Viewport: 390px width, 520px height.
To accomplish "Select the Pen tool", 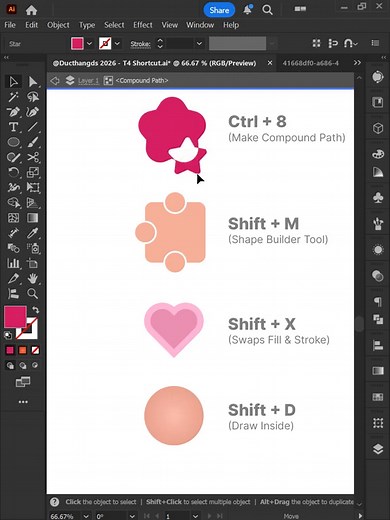I will (x=13, y=112).
